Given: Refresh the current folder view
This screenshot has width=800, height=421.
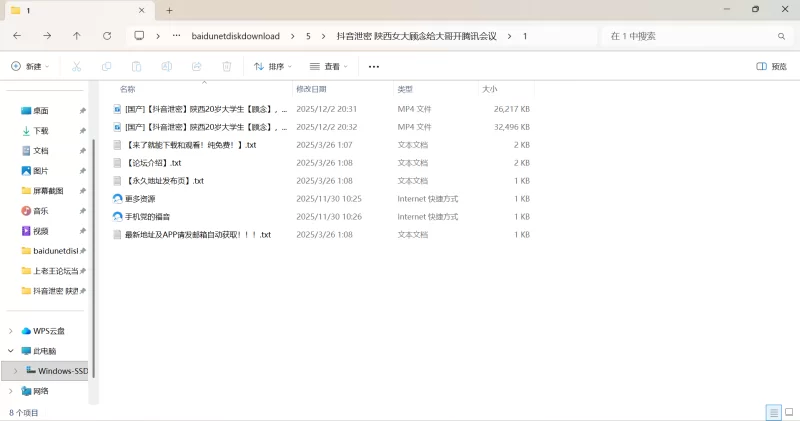Looking at the screenshot, I should click(107, 35).
